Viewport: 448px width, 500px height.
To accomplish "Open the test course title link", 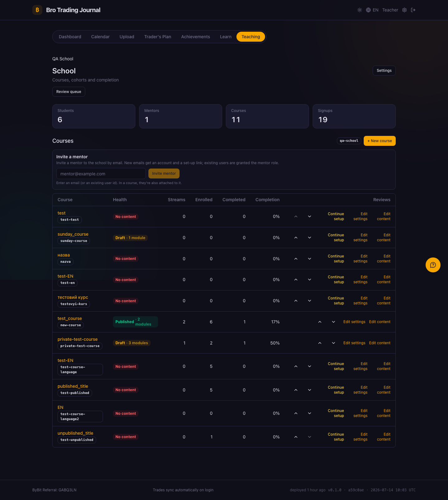I will [62, 213].
